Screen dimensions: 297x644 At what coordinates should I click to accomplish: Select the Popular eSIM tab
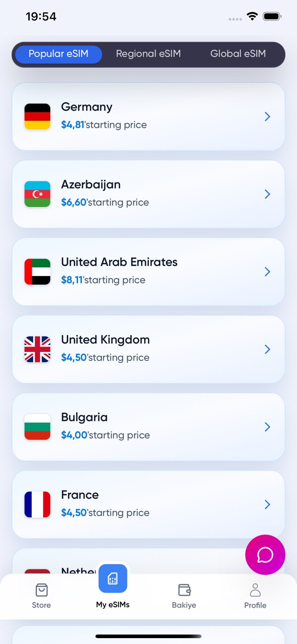58,54
